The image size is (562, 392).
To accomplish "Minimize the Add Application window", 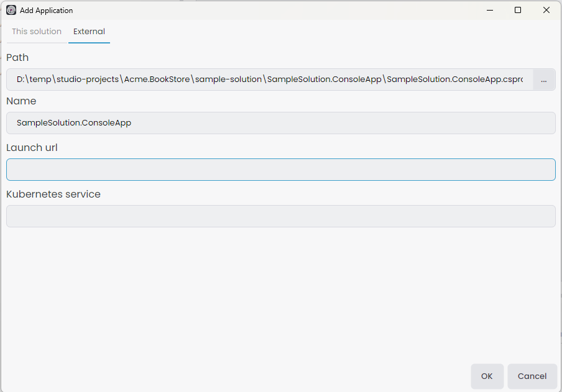I will click(489, 10).
